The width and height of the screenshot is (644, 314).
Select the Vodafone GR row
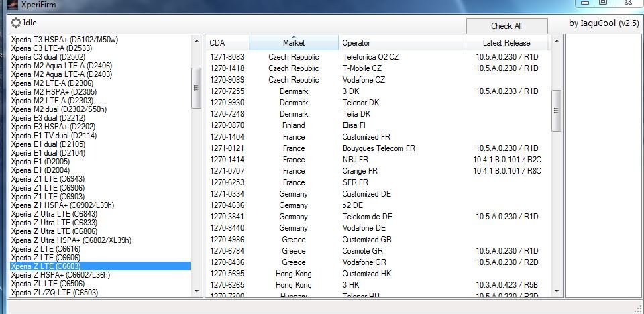(x=378, y=262)
